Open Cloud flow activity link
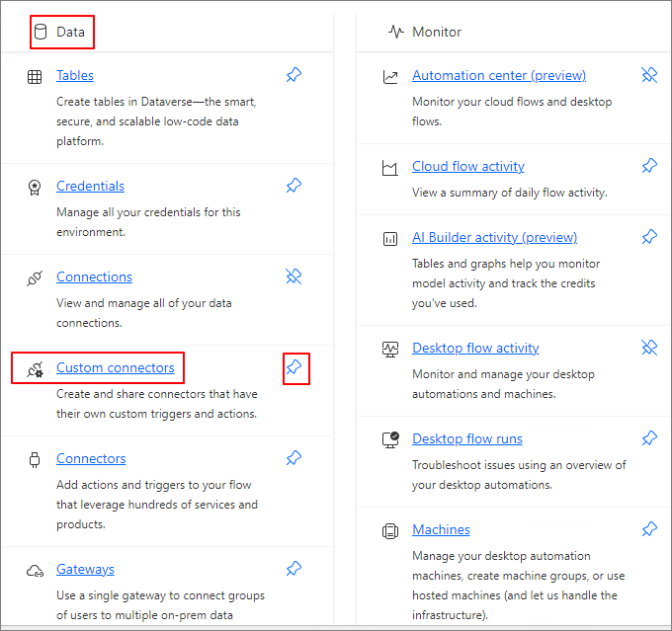 click(x=468, y=166)
